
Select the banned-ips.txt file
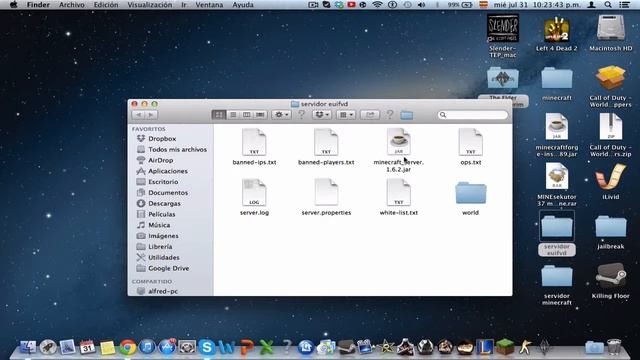click(x=254, y=147)
